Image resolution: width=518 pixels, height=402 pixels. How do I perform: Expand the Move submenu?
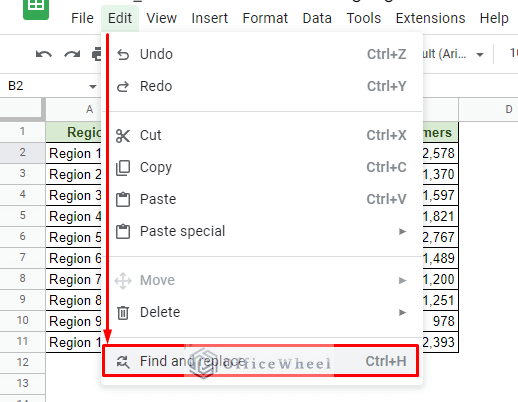[262, 280]
